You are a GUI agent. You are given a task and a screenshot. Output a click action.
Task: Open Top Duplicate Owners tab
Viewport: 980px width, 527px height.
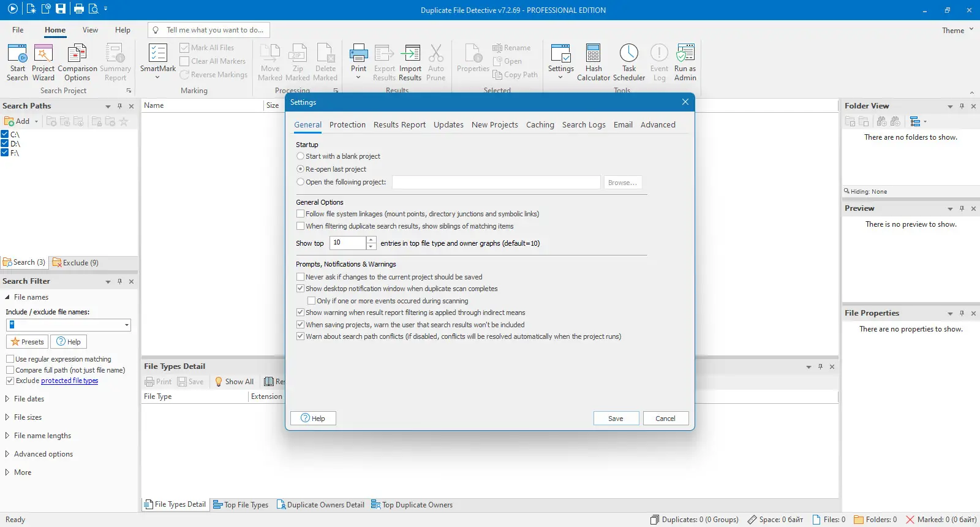[x=412, y=505]
